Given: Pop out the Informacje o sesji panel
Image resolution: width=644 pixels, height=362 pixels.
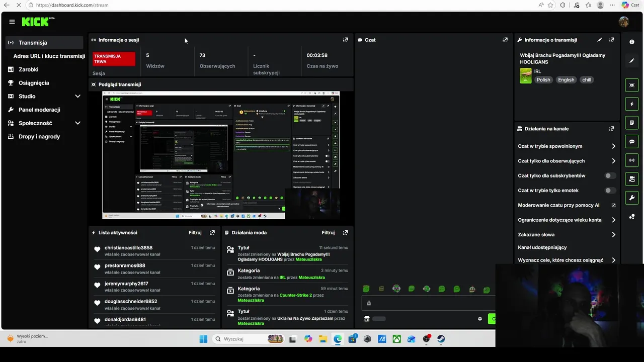Looking at the screenshot, I should pyautogui.click(x=345, y=40).
